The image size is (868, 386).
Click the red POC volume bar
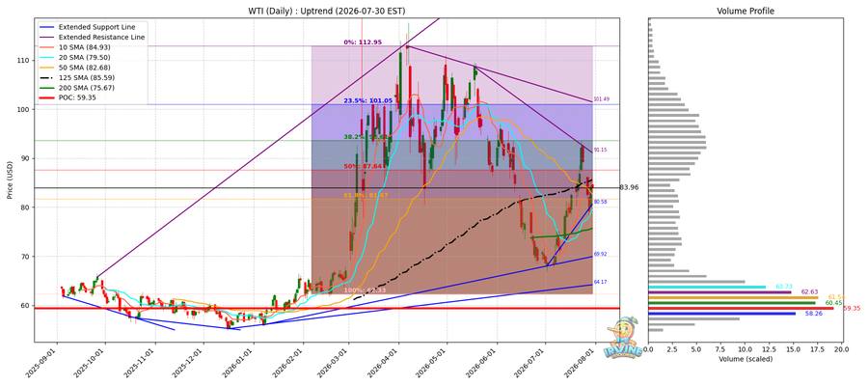(742, 309)
